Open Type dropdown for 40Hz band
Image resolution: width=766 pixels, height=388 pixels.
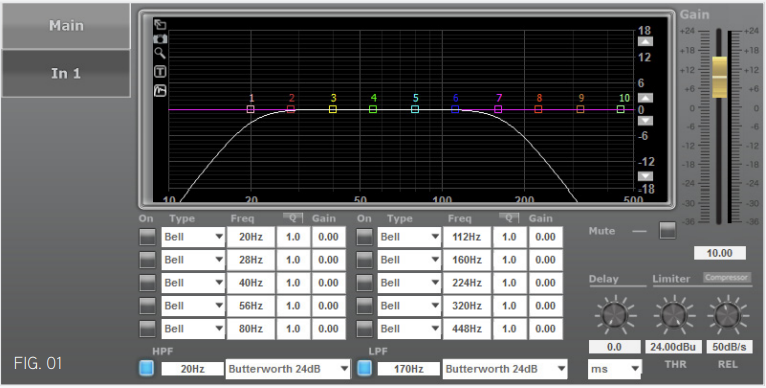[193, 283]
